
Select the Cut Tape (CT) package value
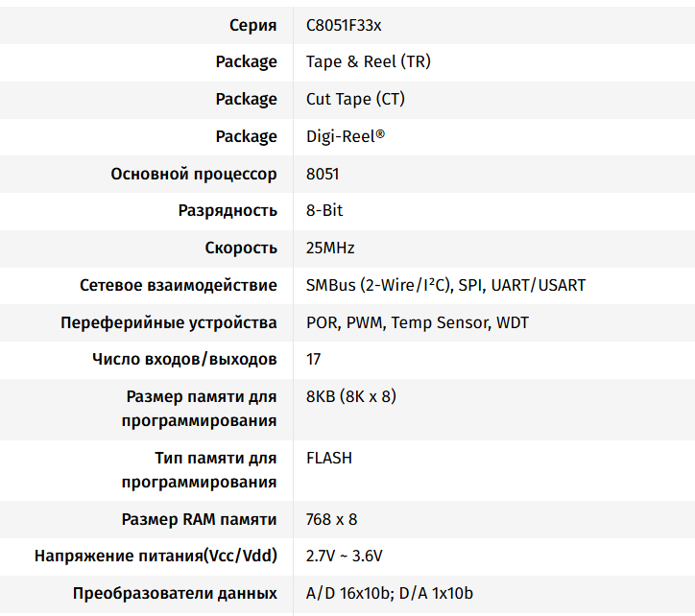pyautogui.click(x=355, y=100)
